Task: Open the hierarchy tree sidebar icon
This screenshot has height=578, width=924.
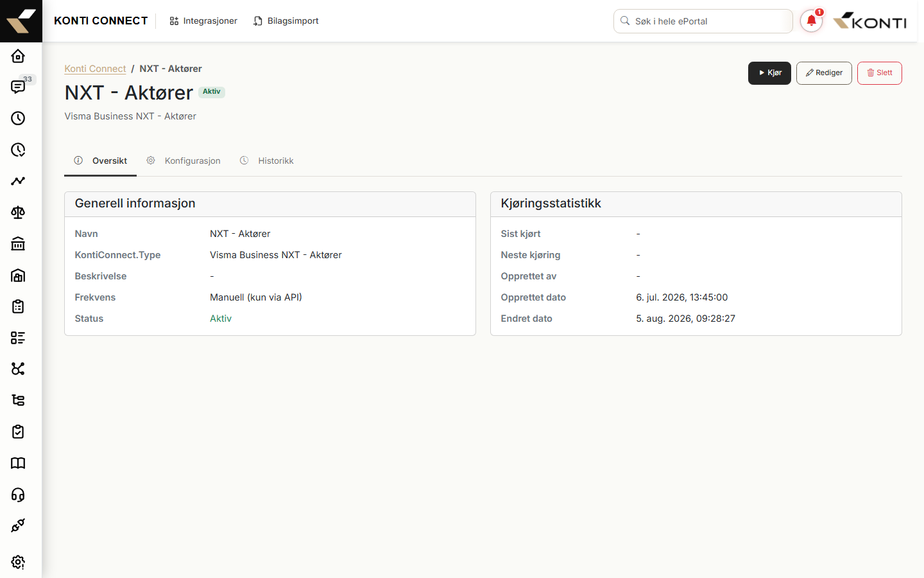Action: [x=18, y=400]
